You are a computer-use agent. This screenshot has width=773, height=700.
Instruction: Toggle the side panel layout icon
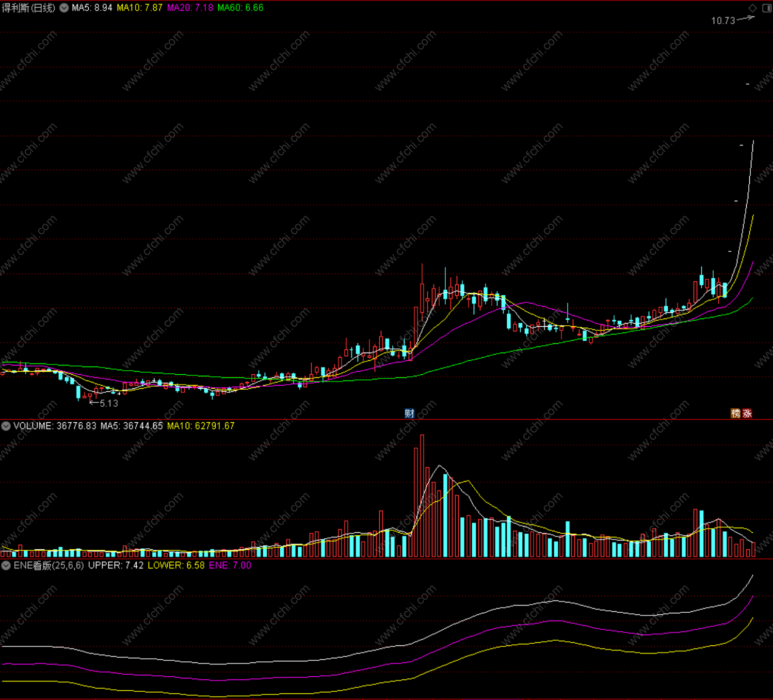pos(766,8)
